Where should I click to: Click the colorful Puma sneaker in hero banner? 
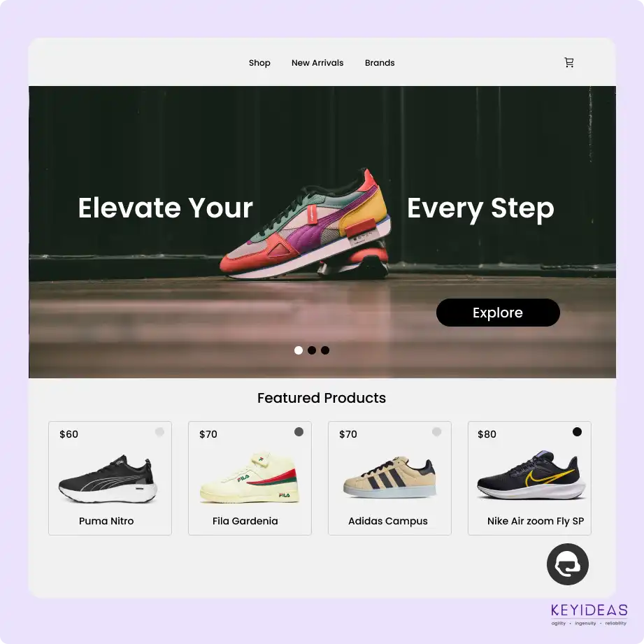(305, 224)
